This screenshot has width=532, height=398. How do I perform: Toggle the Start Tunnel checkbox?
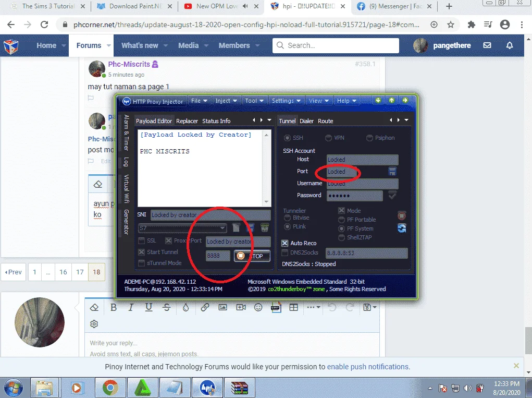pos(142,252)
